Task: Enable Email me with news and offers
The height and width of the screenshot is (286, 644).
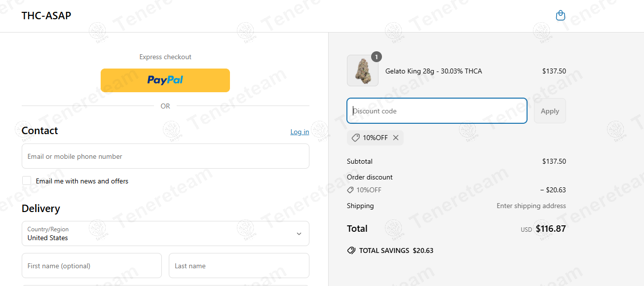Action: click(27, 181)
